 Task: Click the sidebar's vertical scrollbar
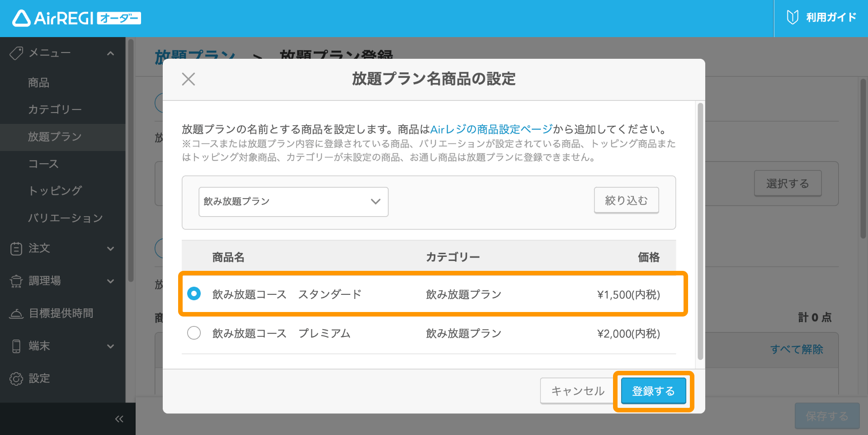[131, 161]
